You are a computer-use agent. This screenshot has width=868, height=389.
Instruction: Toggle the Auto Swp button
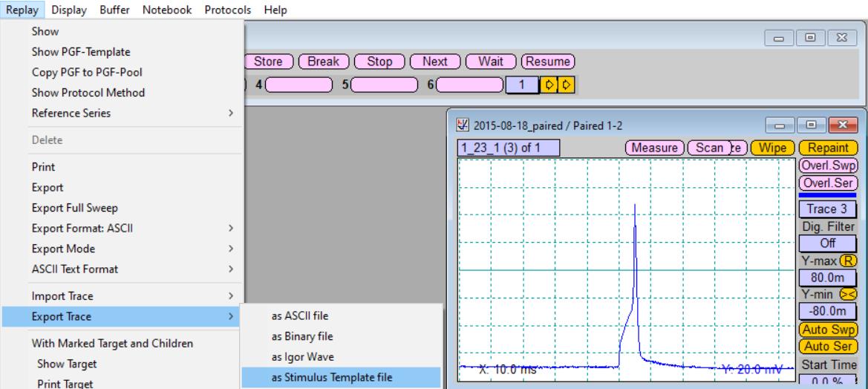coord(828,330)
